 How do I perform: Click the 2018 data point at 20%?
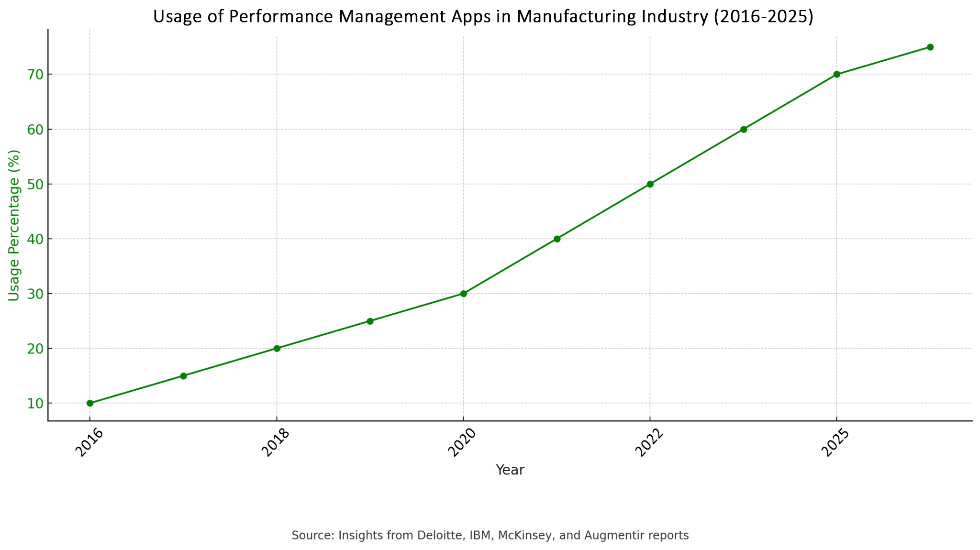click(x=277, y=348)
